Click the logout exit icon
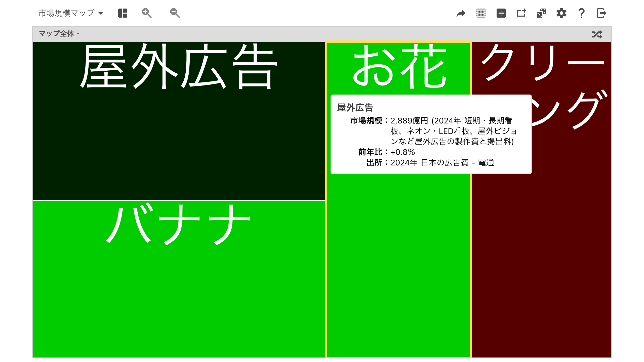This screenshot has width=644, height=362. pos(601,13)
